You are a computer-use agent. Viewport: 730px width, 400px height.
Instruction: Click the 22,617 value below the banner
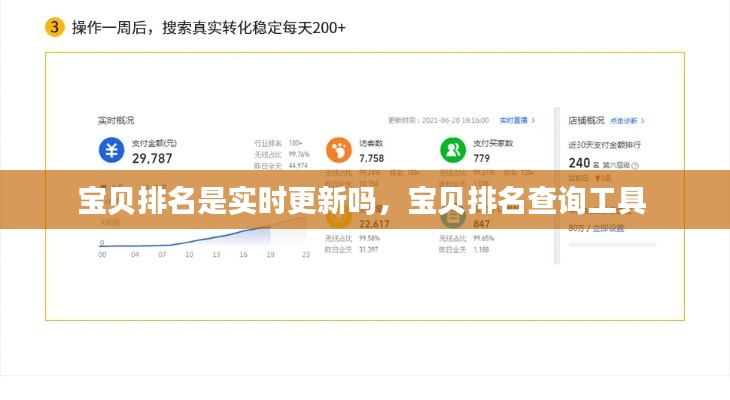(374, 224)
